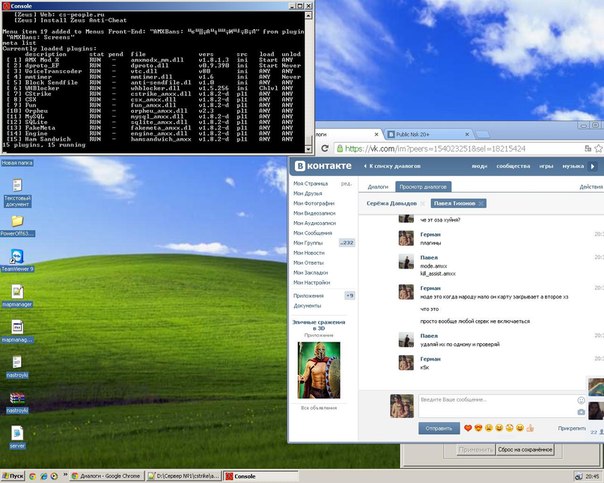Open музыка in VK header
This screenshot has height=483, width=604.
point(573,166)
